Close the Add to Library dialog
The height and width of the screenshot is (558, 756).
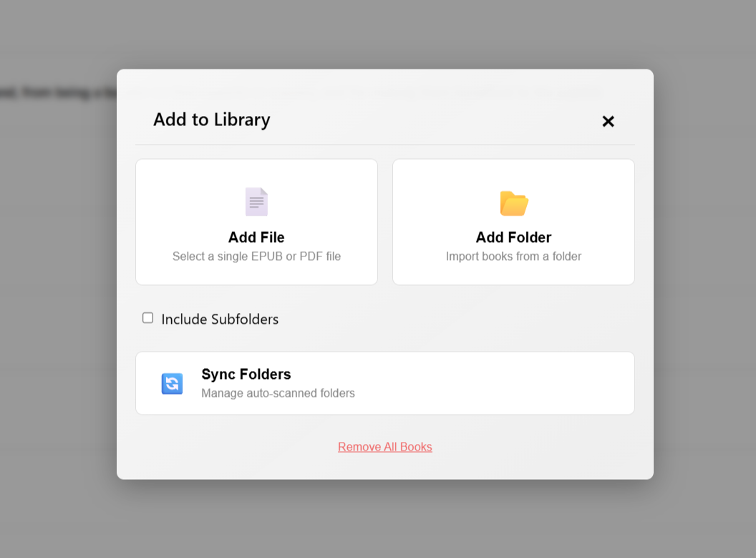(x=609, y=121)
